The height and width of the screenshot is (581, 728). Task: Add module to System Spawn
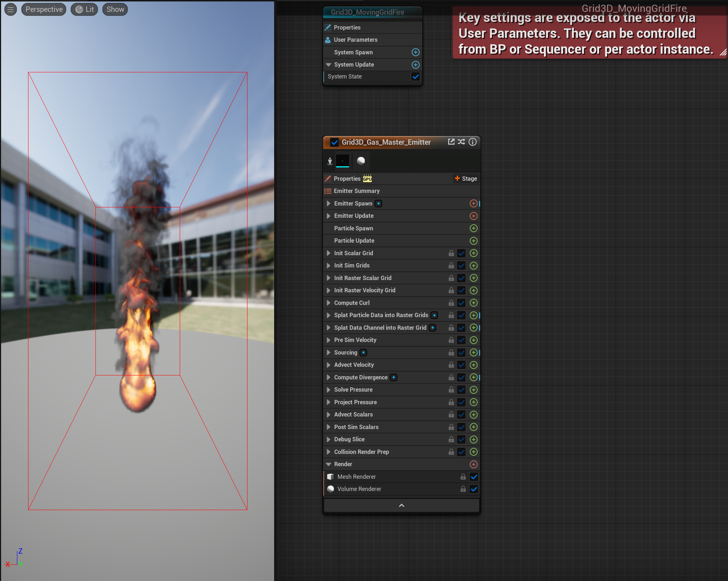(415, 52)
